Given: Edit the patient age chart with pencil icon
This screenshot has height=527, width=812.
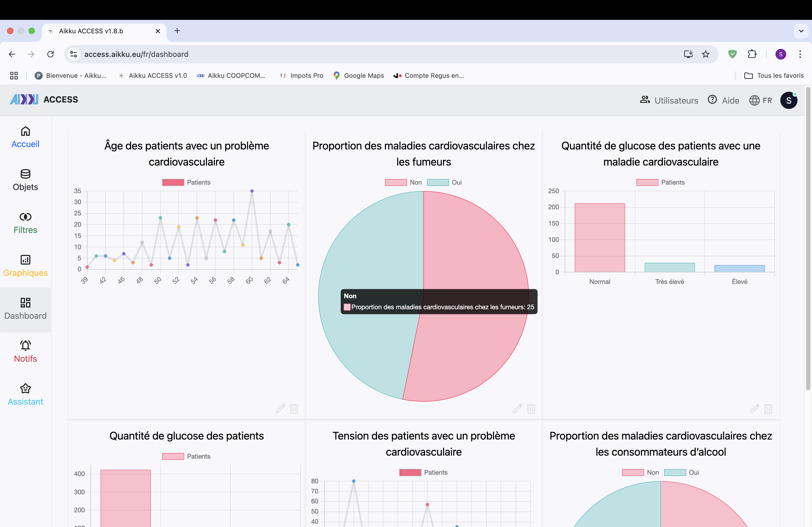Looking at the screenshot, I should point(280,408).
